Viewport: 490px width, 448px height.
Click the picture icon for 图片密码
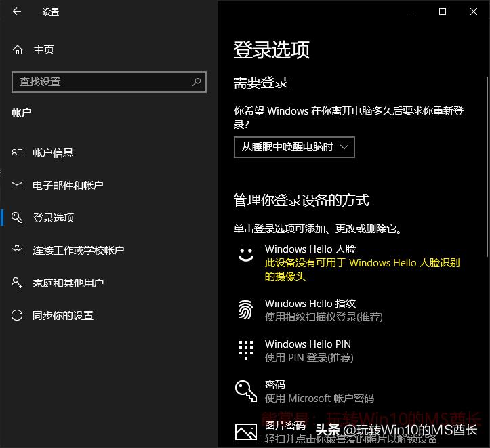tap(246, 432)
